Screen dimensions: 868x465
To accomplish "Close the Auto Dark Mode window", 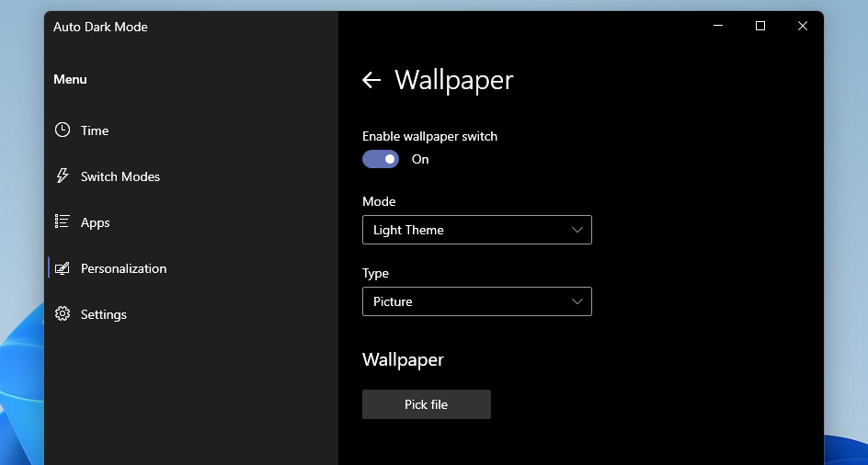I will [803, 26].
